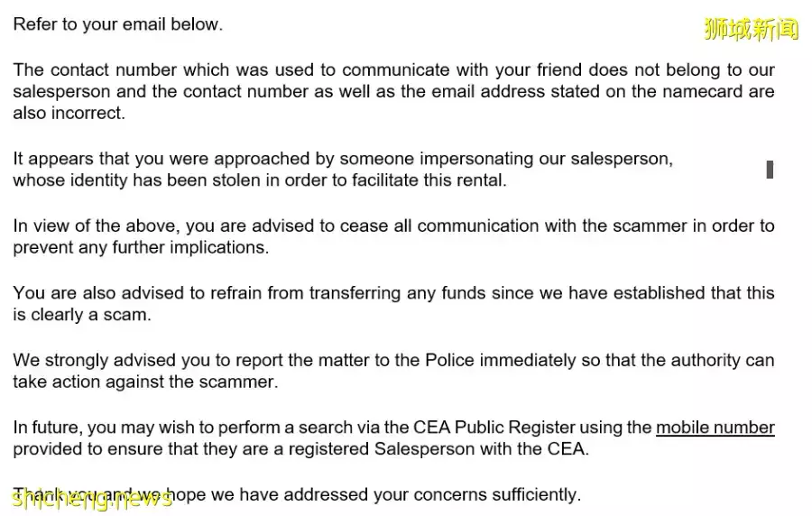Click the small gray marker at right edge
The width and height of the screenshot is (812, 516).
click(770, 169)
